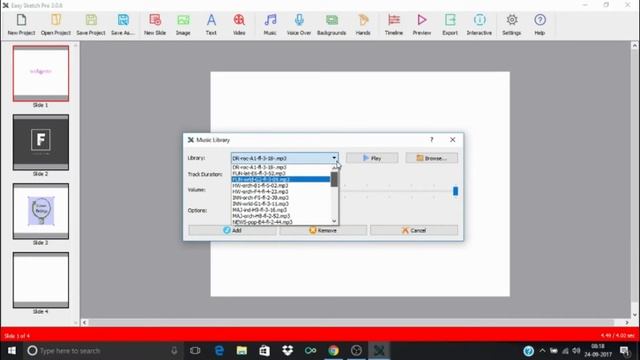Open the Backgrounds tool
Screen dimensions: 640x360
point(331,24)
